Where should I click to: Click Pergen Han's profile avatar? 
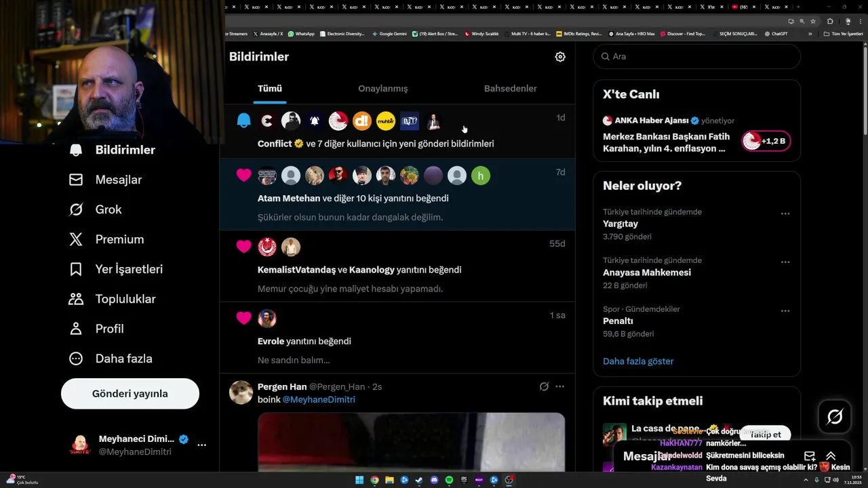[x=241, y=392]
